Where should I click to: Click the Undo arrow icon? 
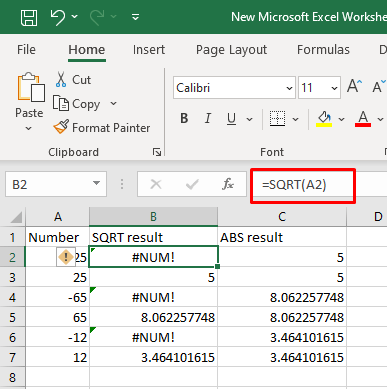[58, 17]
